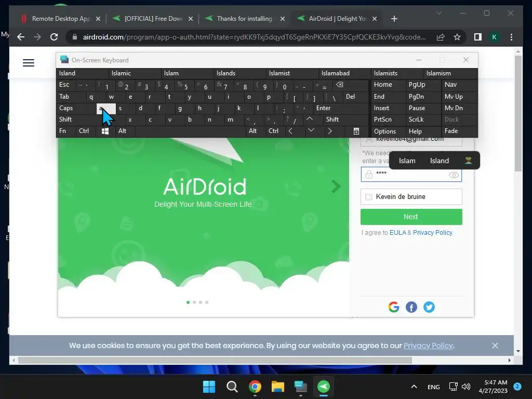The image size is (532, 399).
Task: Close the AirDroid Delight tab
Action: click(375, 19)
